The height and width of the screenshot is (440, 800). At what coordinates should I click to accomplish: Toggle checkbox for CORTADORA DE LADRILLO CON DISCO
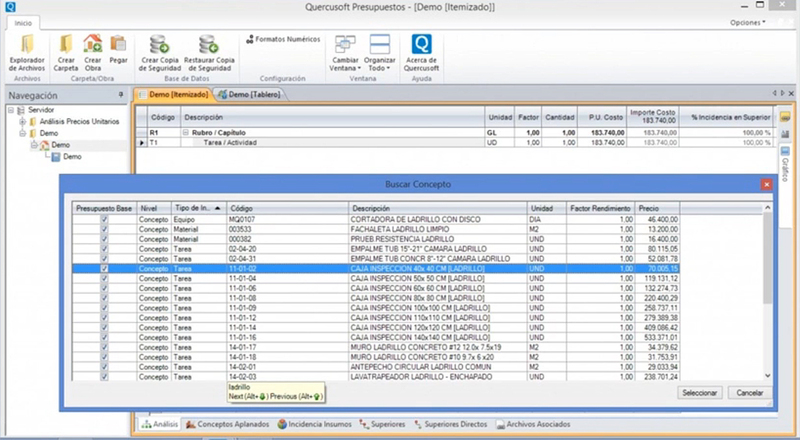[x=105, y=219]
